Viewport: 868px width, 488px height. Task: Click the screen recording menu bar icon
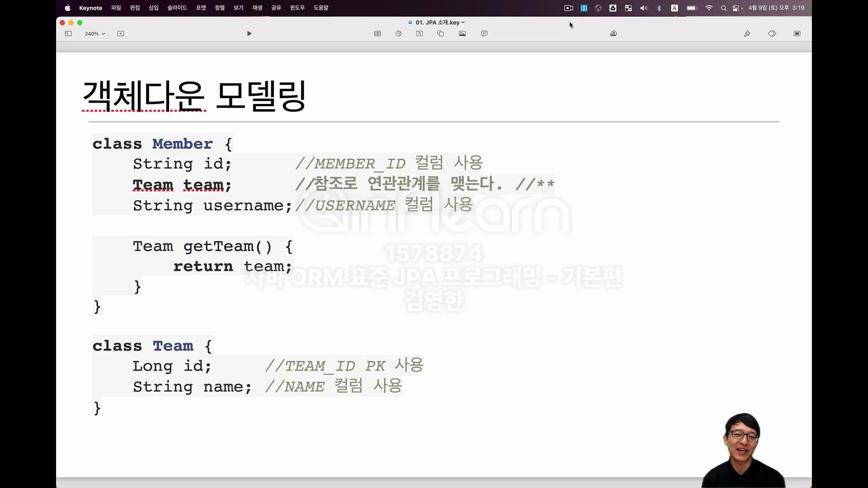[x=569, y=8]
